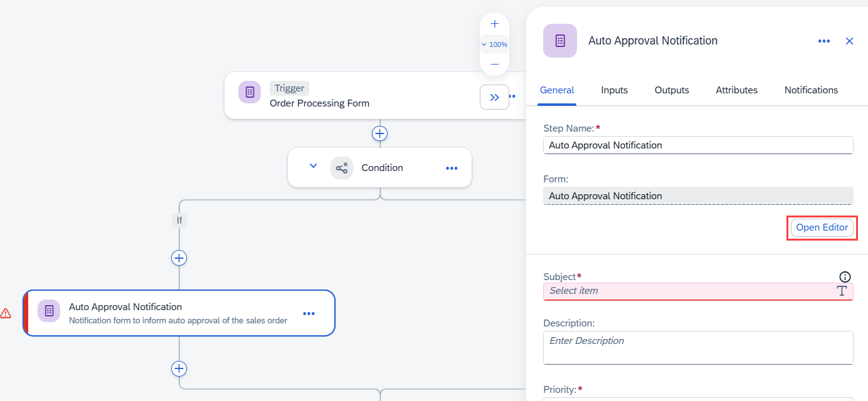Zoom in with the plus icon
The height and width of the screenshot is (401, 868).
point(494,24)
